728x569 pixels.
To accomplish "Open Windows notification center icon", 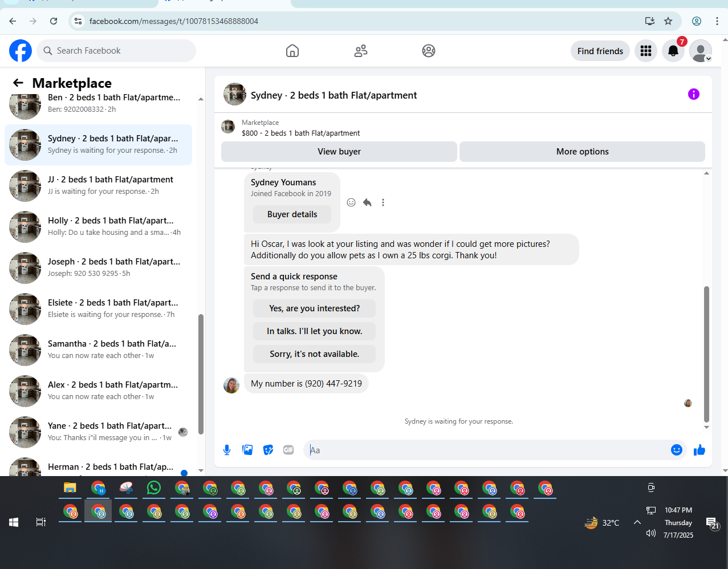I will (x=712, y=523).
